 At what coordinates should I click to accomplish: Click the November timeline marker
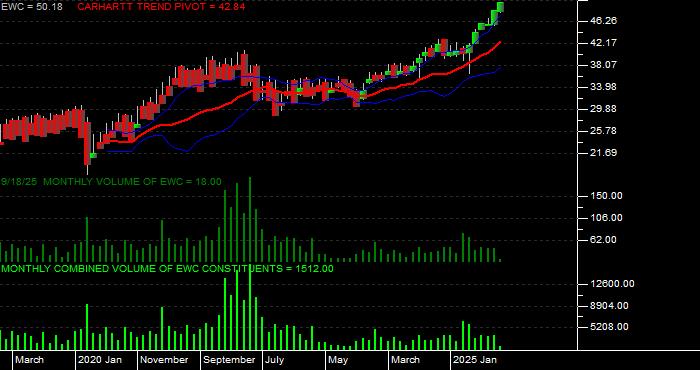pyautogui.click(x=164, y=360)
